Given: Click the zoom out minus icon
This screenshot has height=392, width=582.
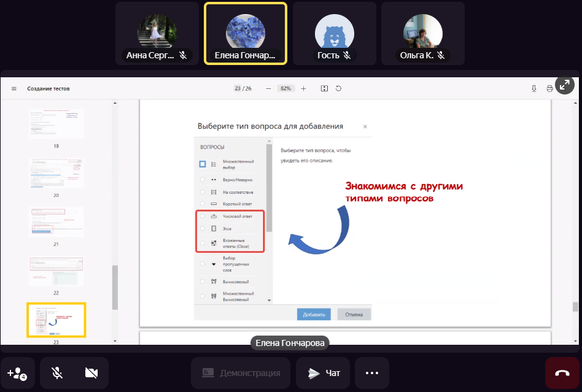Looking at the screenshot, I should pos(268,88).
